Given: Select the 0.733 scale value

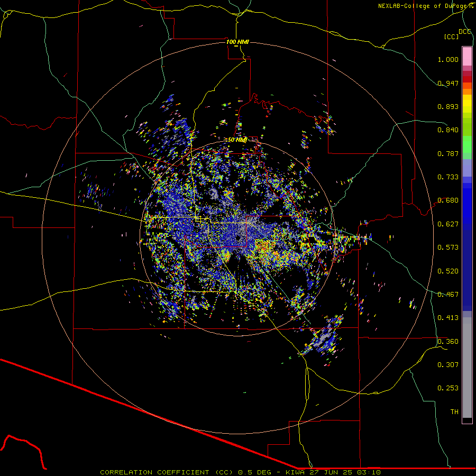Looking at the screenshot, I should point(448,177).
